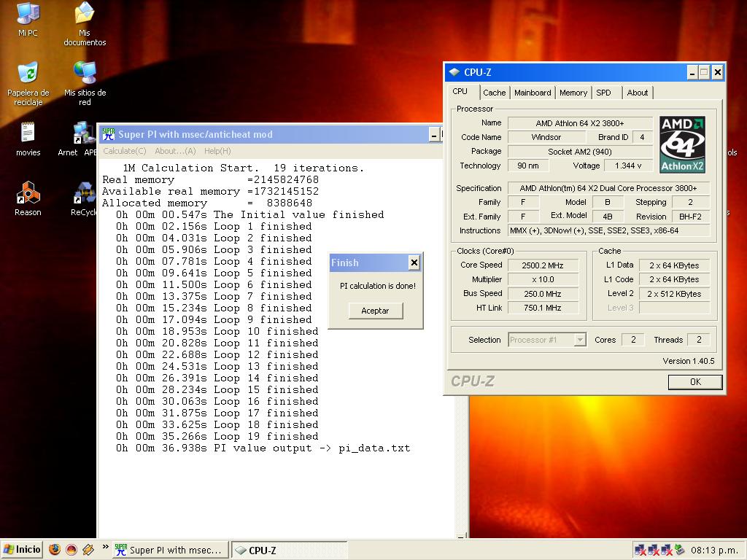Click the Specification field text

tap(609, 188)
